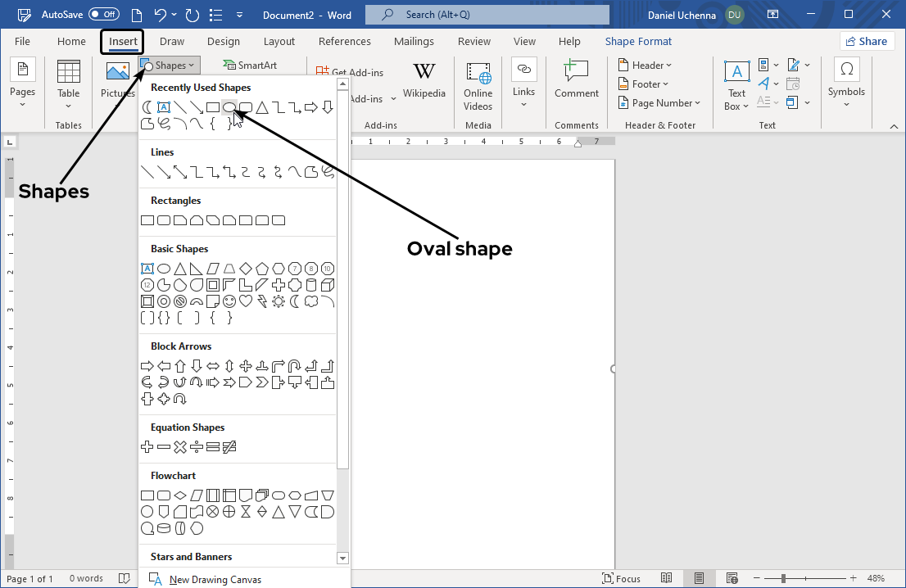The image size is (906, 588).
Task: Insert an Online Video
Action: [x=478, y=86]
